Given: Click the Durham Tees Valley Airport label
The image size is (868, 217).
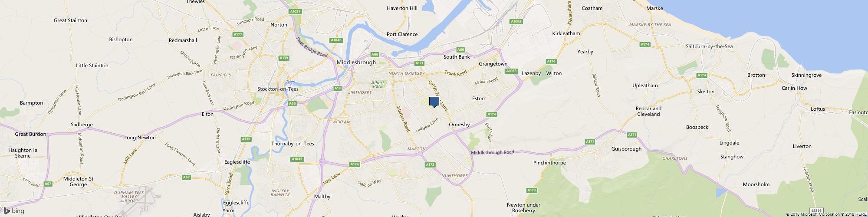Looking at the screenshot, I should [x=129, y=197].
